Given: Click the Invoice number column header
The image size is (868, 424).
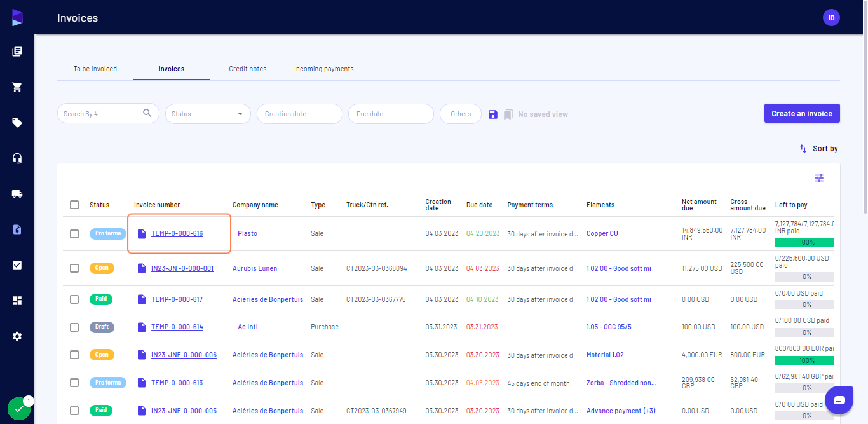Looking at the screenshot, I should [x=157, y=205].
